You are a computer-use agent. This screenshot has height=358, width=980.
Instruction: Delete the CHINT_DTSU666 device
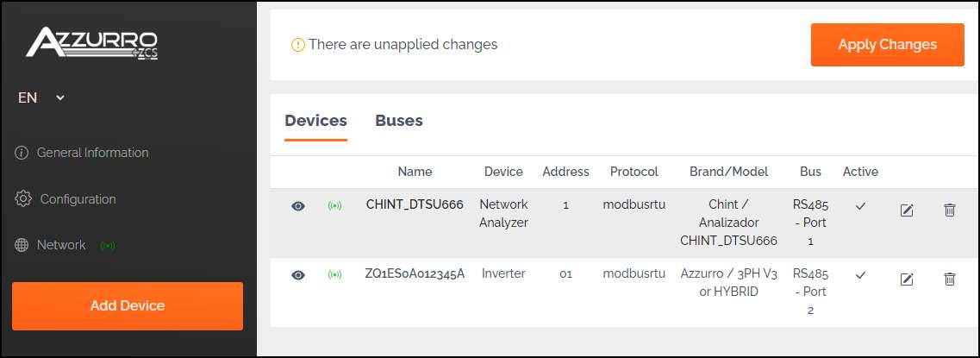click(x=949, y=210)
